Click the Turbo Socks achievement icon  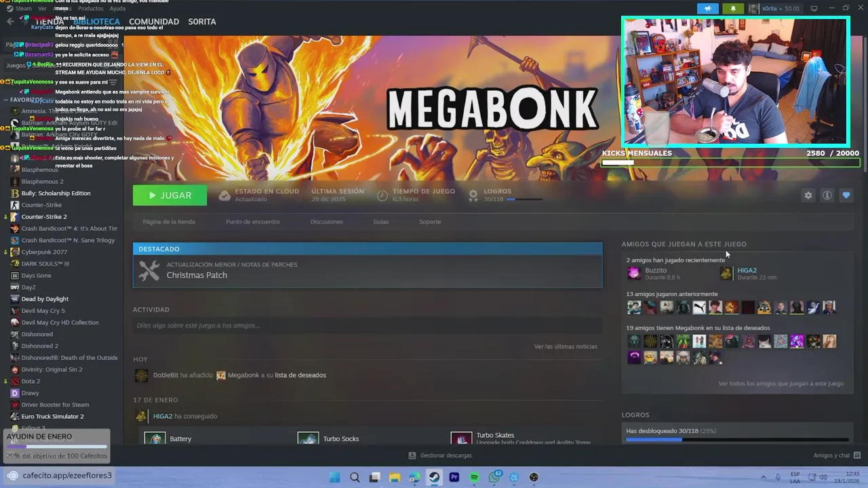(309, 438)
